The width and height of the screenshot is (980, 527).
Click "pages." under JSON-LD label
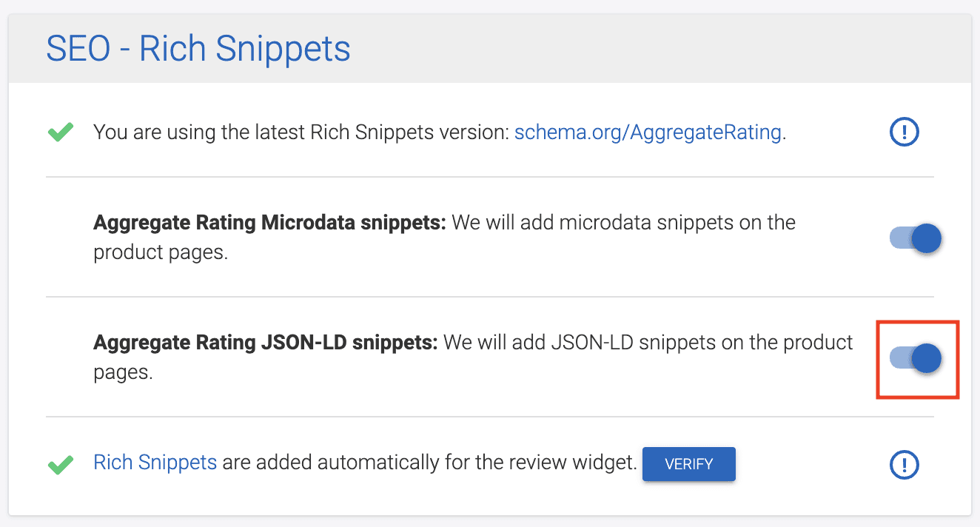[123, 372]
